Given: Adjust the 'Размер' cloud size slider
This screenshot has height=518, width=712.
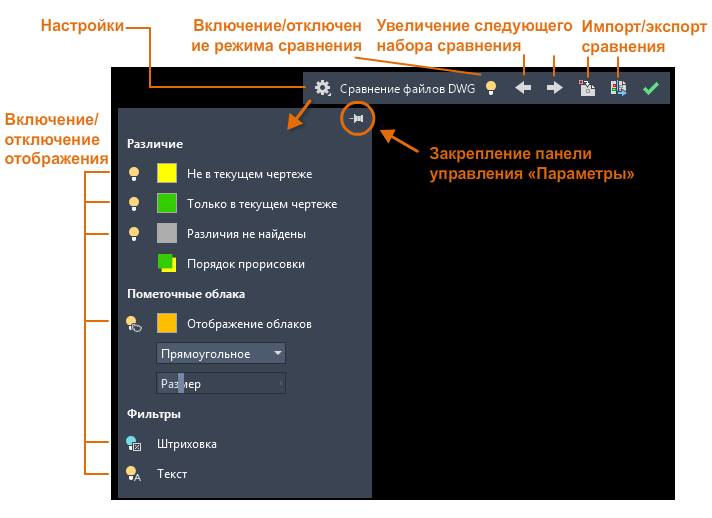Looking at the screenshot, I should [x=221, y=384].
